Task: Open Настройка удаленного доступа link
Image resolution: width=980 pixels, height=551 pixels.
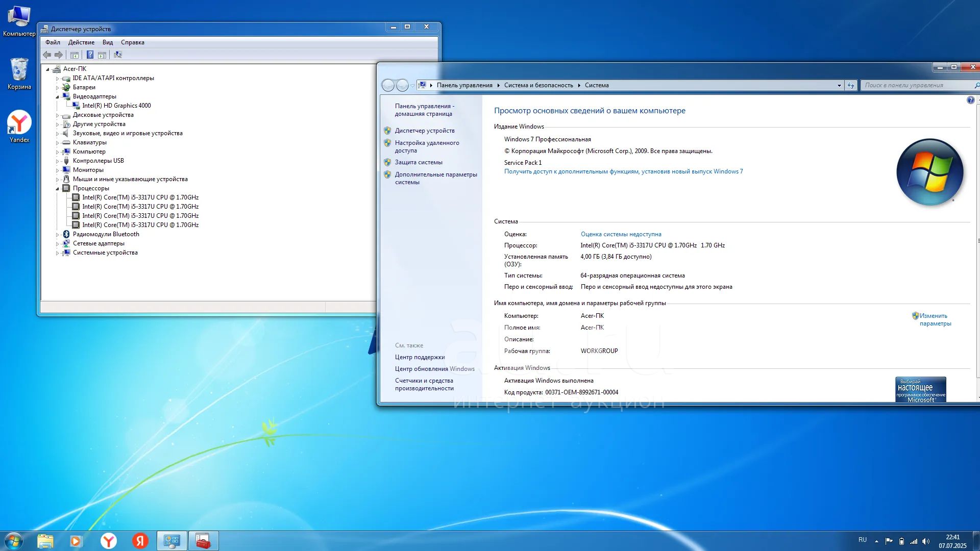Action: tap(427, 146)
